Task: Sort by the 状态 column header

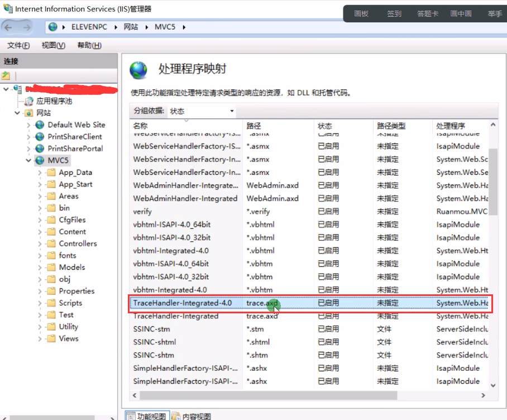Action: point(343,126)
